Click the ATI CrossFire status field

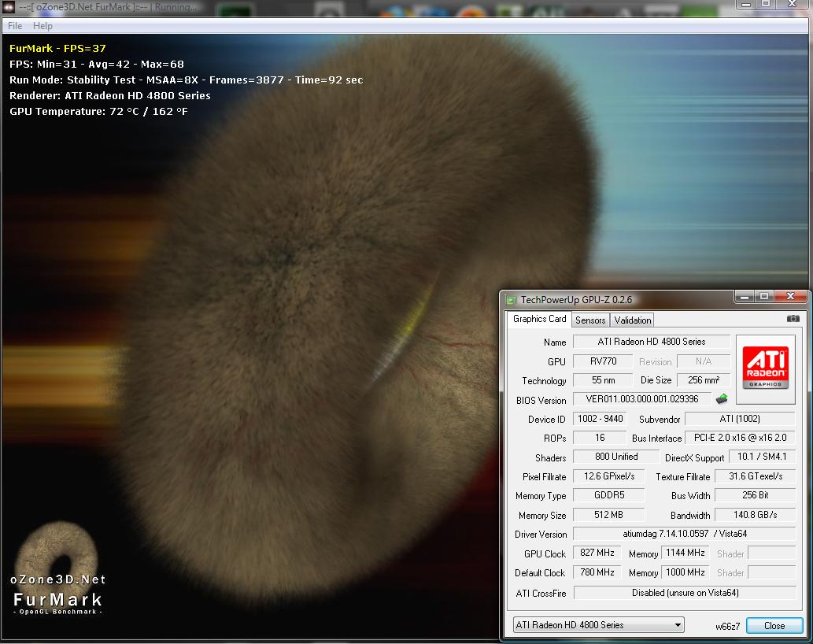685,593
